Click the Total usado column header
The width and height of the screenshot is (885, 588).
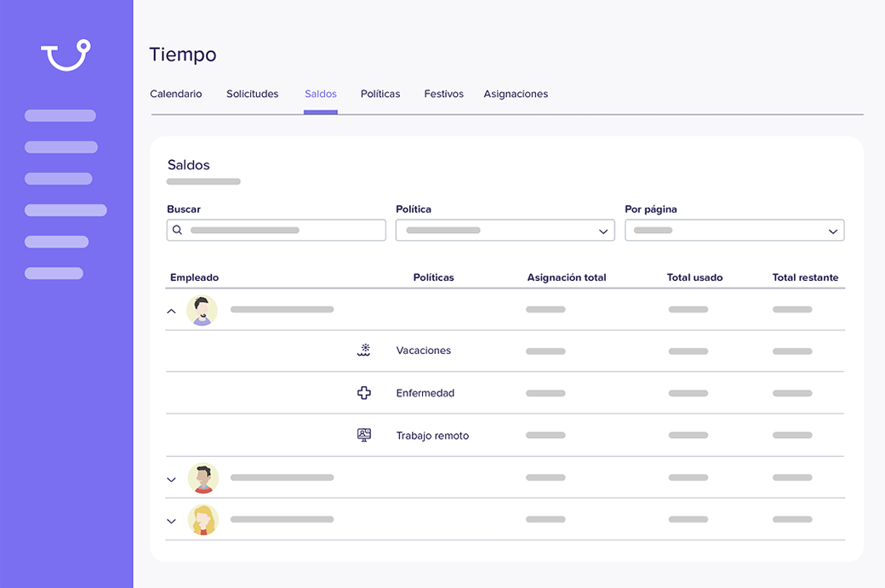[x=694, y=277]
